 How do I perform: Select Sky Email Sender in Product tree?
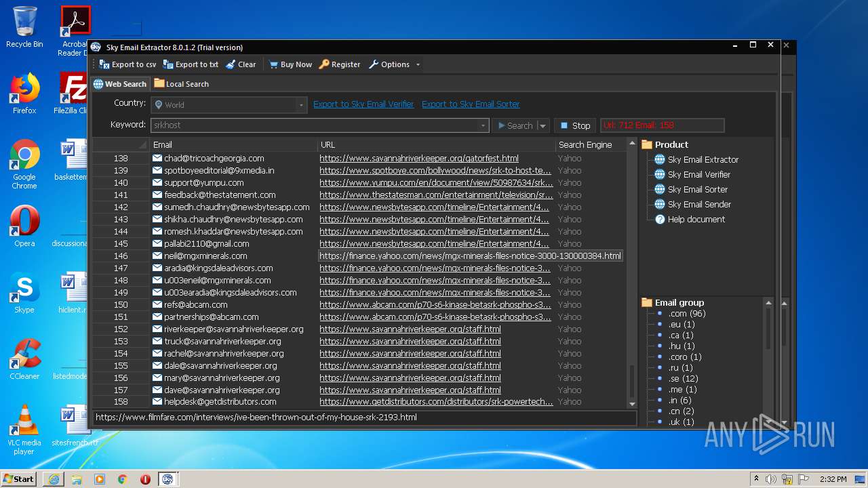pos(698,205)
